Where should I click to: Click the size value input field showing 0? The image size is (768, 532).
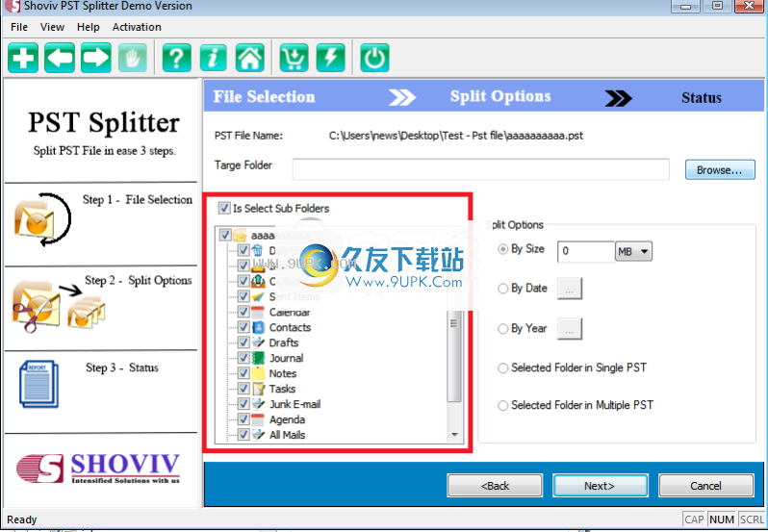click(x=586, y=251)
